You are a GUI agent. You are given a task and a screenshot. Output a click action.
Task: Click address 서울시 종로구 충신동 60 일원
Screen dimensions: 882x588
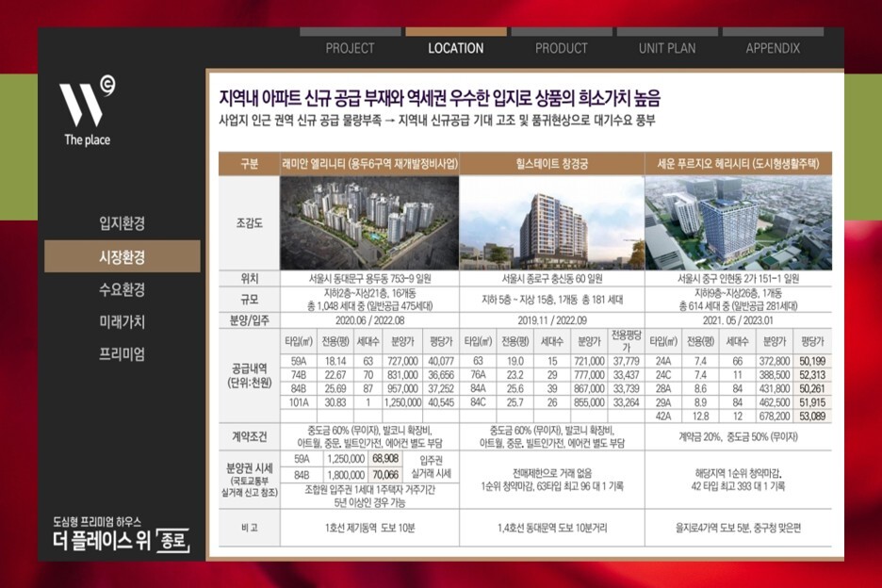(552, 279)
